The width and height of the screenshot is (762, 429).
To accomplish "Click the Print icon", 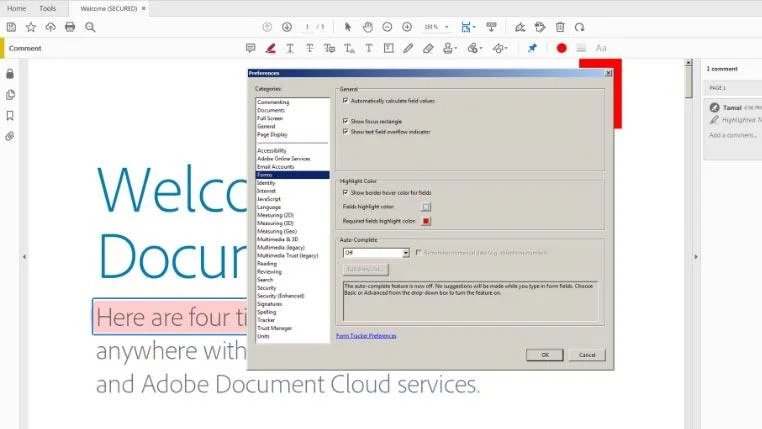I will point(70,27).
